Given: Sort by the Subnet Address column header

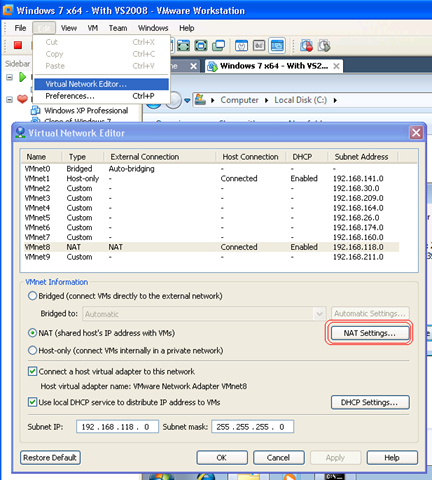Looking at the screenshot, I should coord(362,157).
